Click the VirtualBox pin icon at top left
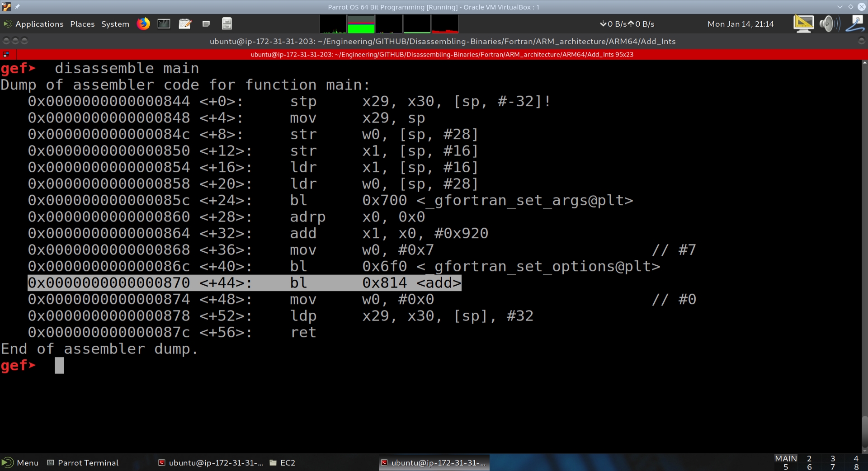 (17, 7)
